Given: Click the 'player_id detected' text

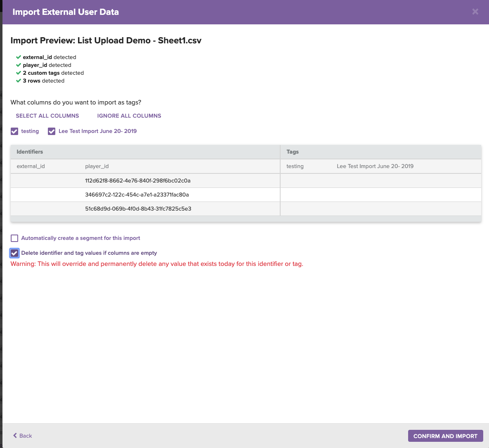Looking at the screenshot, I should 47,65.
